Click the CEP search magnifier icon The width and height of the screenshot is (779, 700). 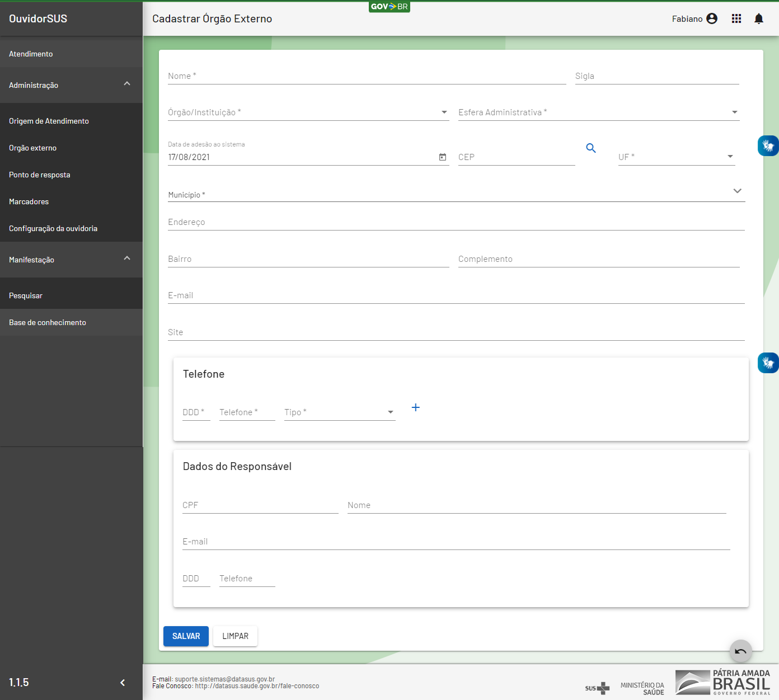[x=590, y=148]
